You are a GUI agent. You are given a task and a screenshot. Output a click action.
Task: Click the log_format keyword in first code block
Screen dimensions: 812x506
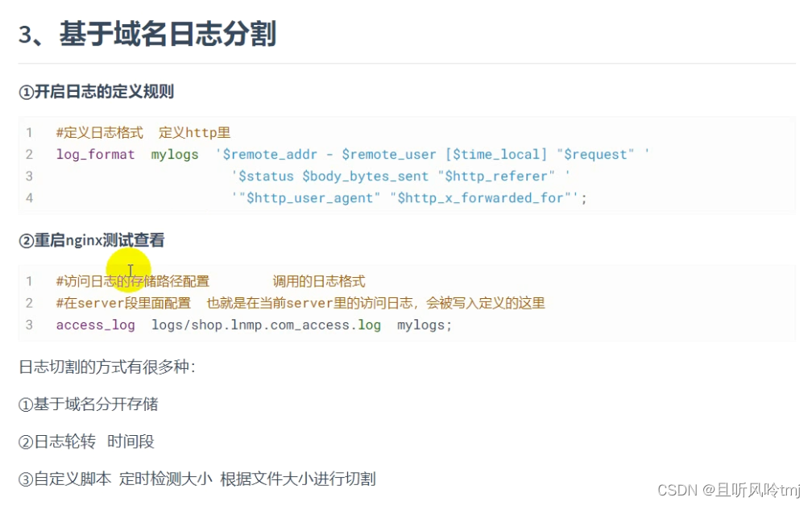pos(95,154)
